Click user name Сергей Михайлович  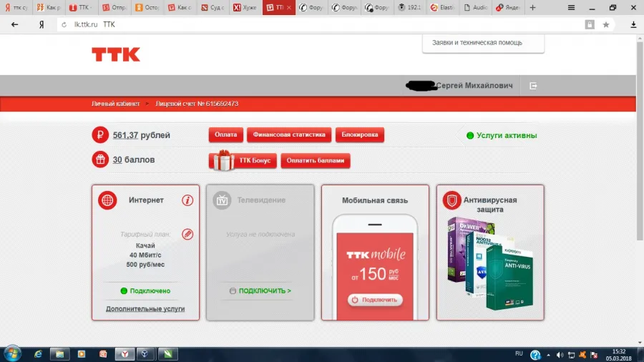click(474, 85)
